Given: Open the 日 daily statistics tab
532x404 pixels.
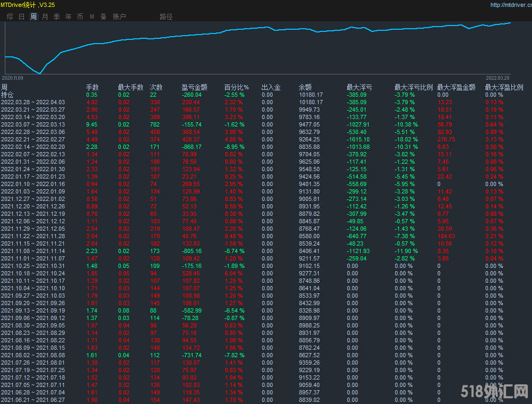Looking at the screenshot, I should tap(22, 16).
